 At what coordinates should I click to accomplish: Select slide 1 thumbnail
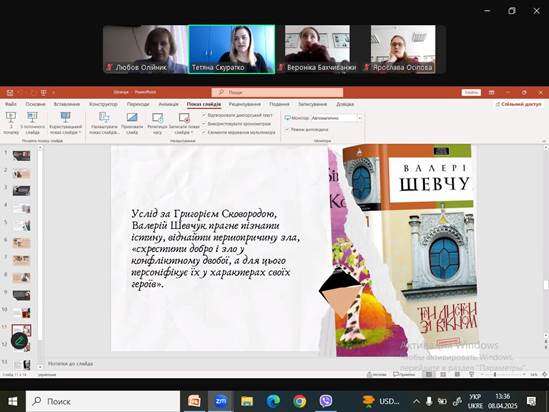pos(21,155)
